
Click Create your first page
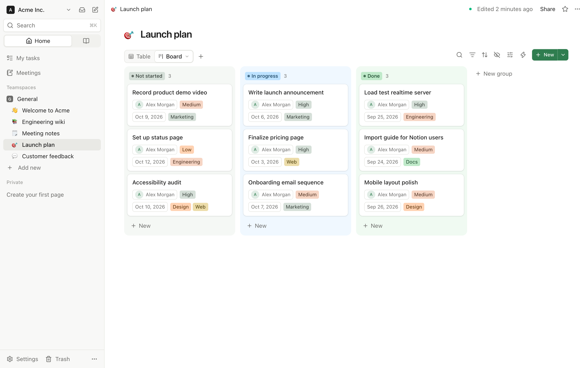[x=35, y=195]
